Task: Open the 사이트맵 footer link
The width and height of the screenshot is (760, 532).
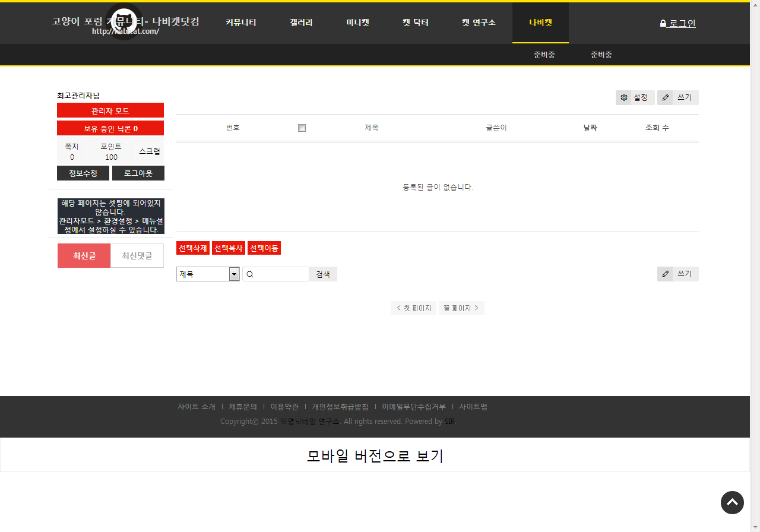Action: pyautogui.click(x=473, y=407)
